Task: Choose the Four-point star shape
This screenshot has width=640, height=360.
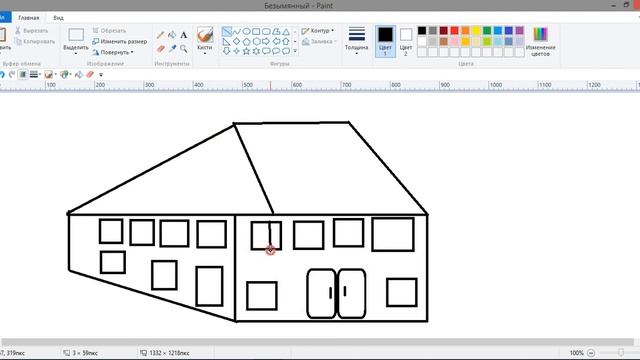Action: (x=237, y=51)
